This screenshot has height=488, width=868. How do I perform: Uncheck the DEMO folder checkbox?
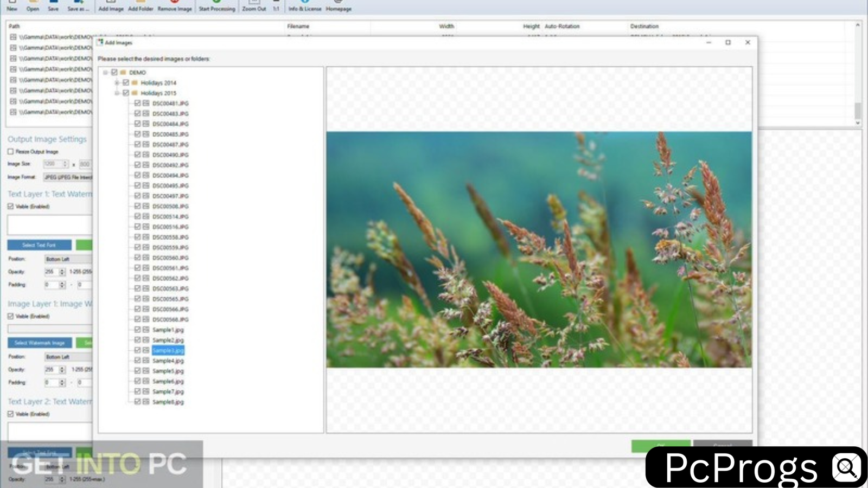click(x=114, y=72)
